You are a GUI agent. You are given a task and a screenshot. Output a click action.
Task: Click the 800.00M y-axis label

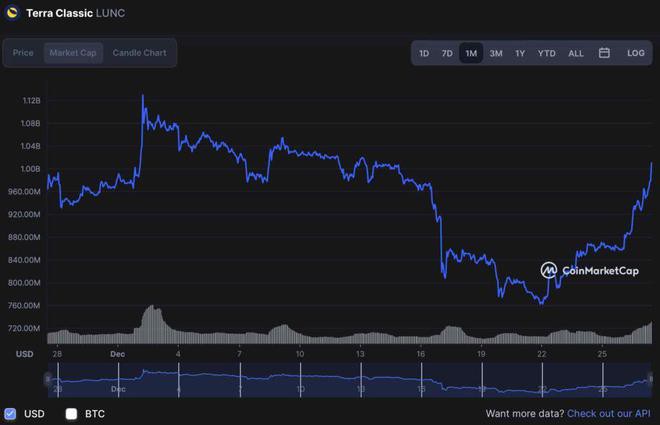[x=24, y=282]
